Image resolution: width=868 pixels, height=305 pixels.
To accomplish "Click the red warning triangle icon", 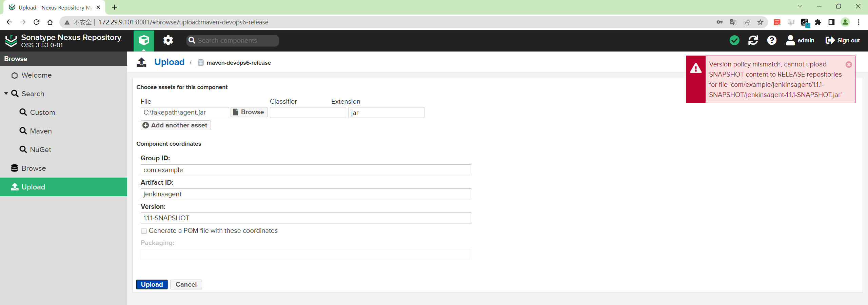I will (x=696, y=68).
